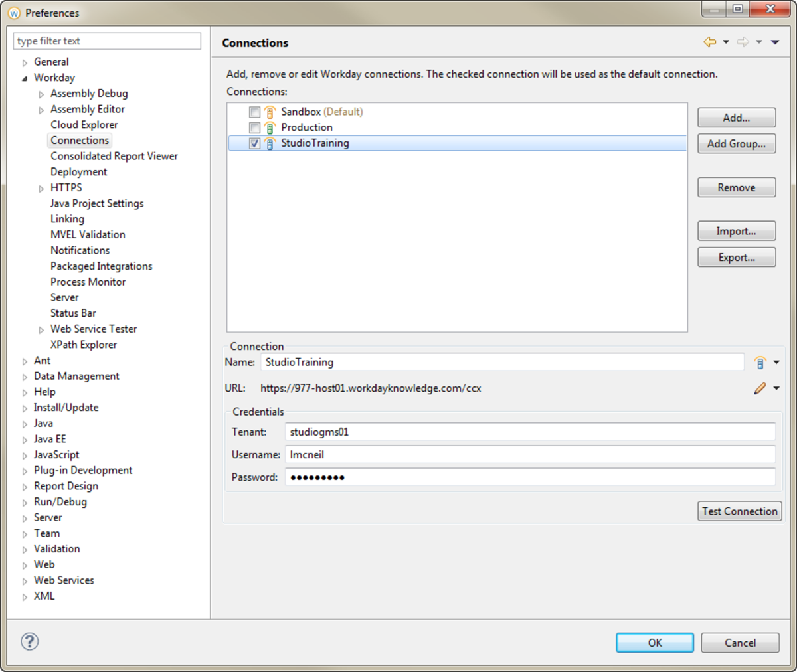Open the connection type dropdown arrow

[x=776, y=363]
